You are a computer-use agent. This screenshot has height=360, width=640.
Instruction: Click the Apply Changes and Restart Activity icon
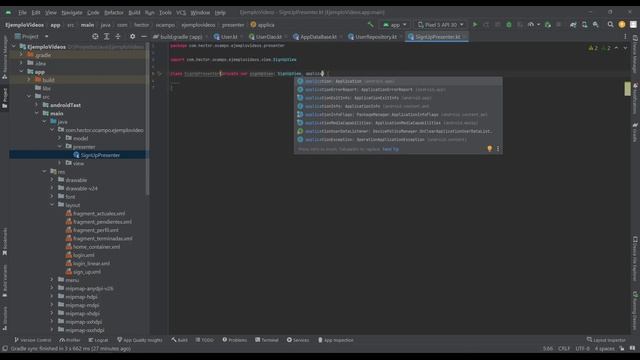(486, 24)
